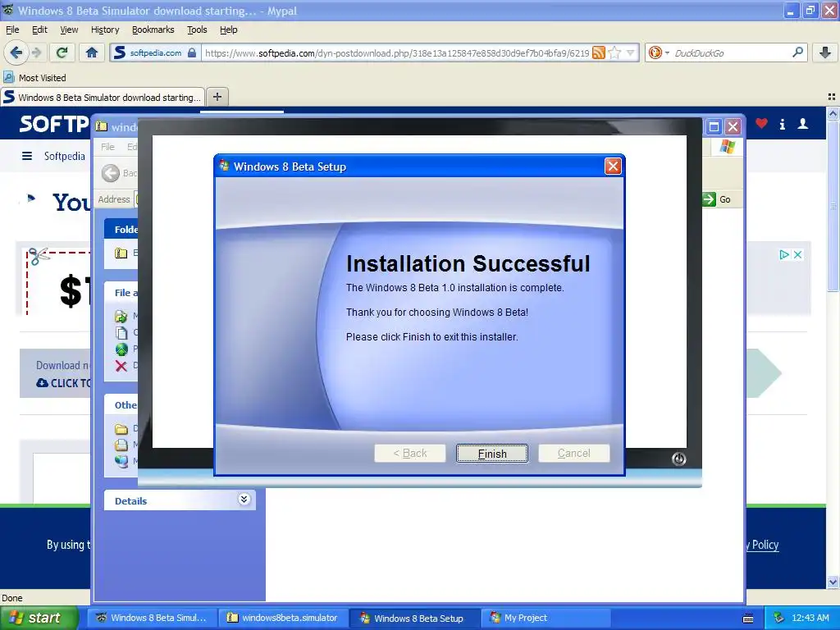Click the folder icon under Other places
Image resolution: width=840 pixels, height=630 pixels.
click(121, 428)
